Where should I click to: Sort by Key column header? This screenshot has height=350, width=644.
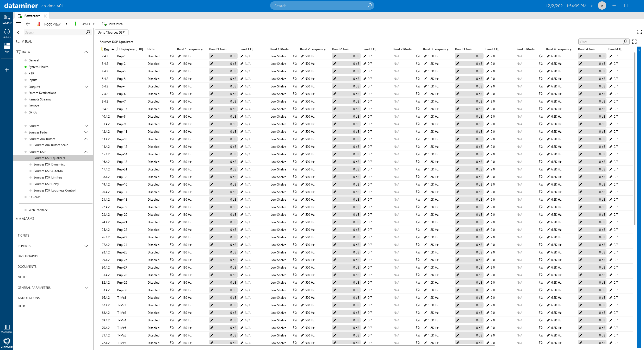pos(107,49)
